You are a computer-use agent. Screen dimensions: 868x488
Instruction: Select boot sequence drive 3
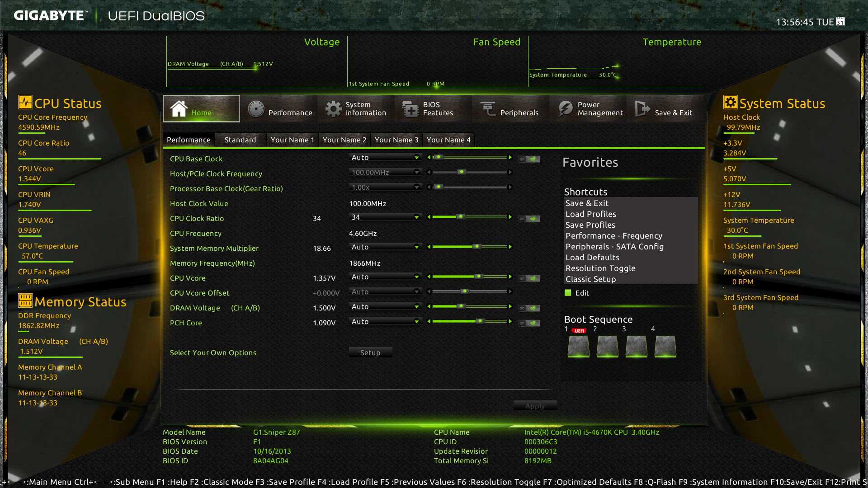coord(637,346)
